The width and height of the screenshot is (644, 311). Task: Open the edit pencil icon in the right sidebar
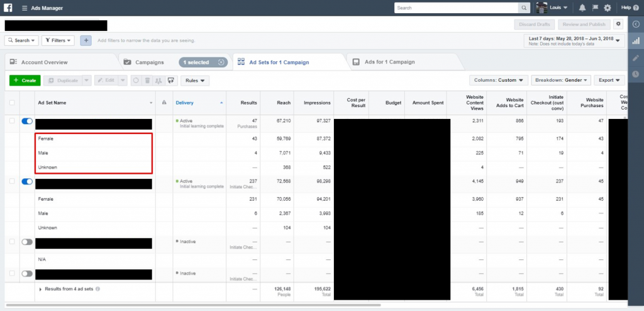(636, 58)
